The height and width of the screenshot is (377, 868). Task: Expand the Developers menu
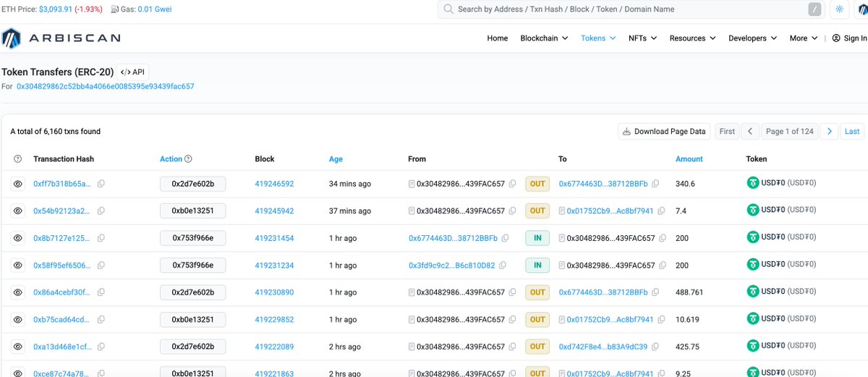[x=753, y=38]
